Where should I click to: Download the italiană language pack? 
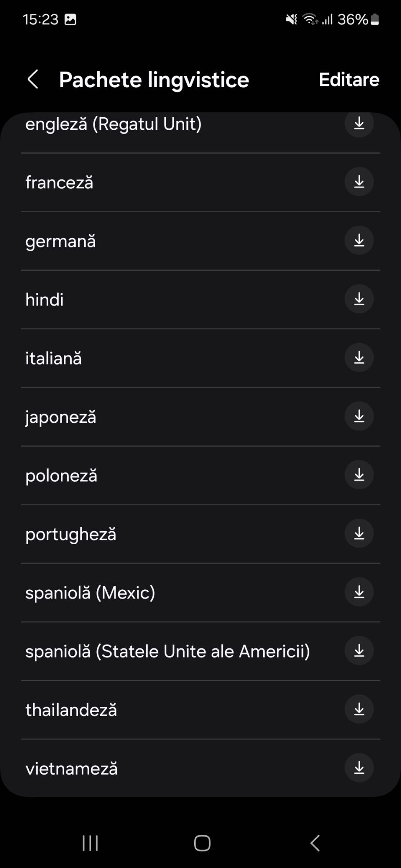point(359,358)
